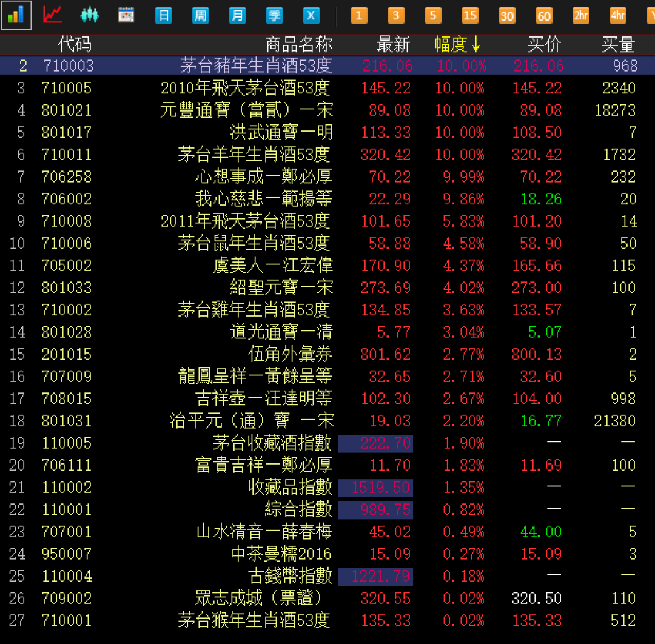Select row 茅台豬年生肖酒53度
The width and height of the screenshot is (655, 644).
327,65
